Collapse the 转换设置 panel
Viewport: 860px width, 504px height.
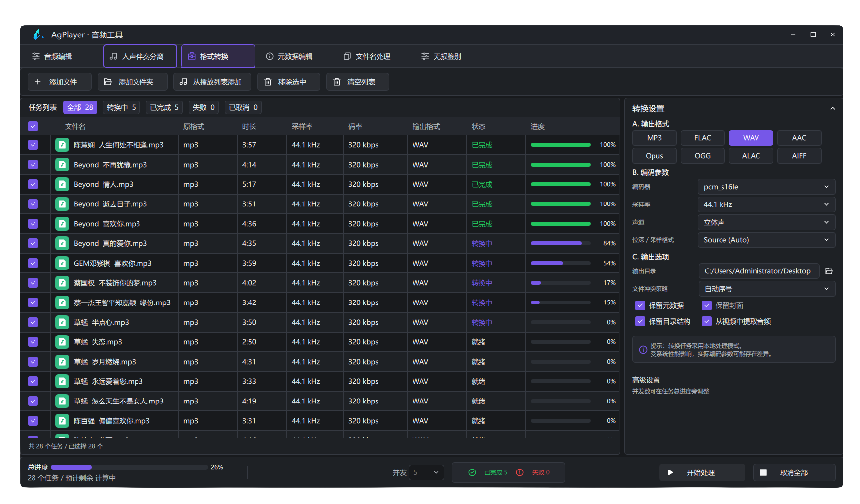[832, 108]
